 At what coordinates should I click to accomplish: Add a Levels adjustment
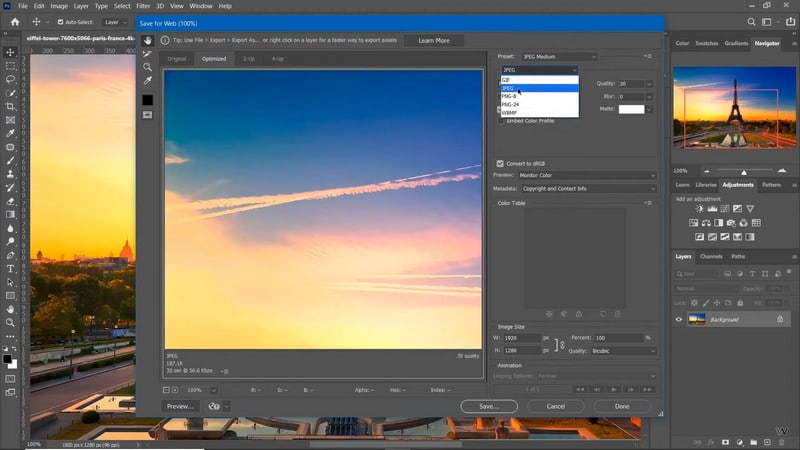point(712,209)
